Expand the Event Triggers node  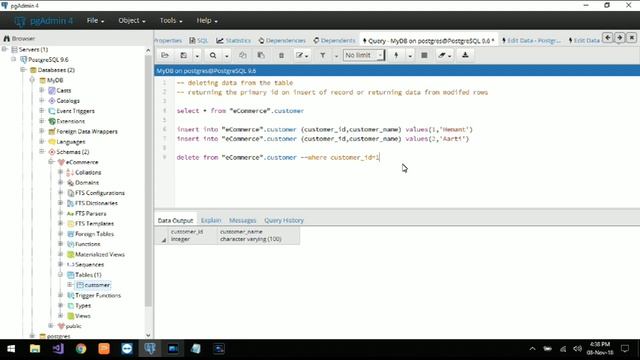pos(42,111)
